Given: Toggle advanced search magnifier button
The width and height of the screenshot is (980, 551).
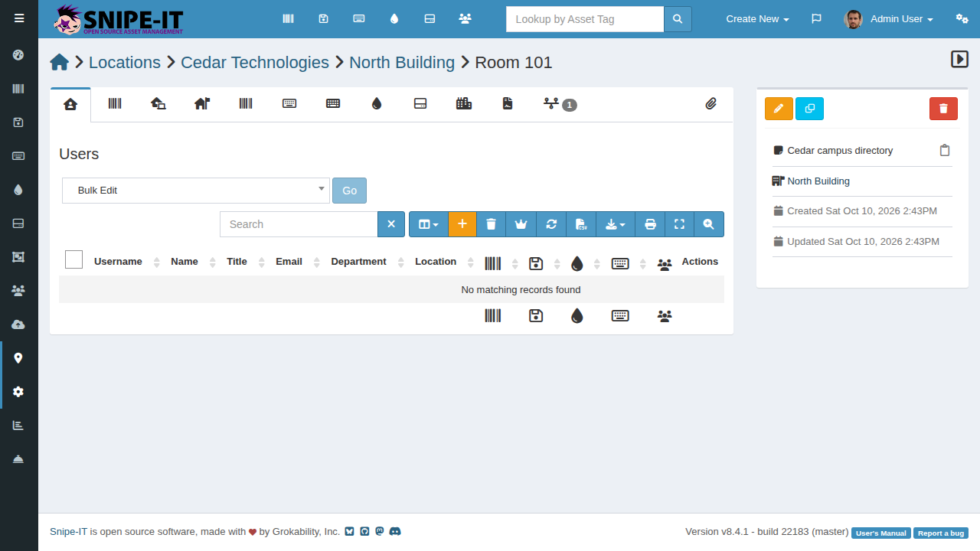Looking at the screenshot, I should [x=709, y=224].
